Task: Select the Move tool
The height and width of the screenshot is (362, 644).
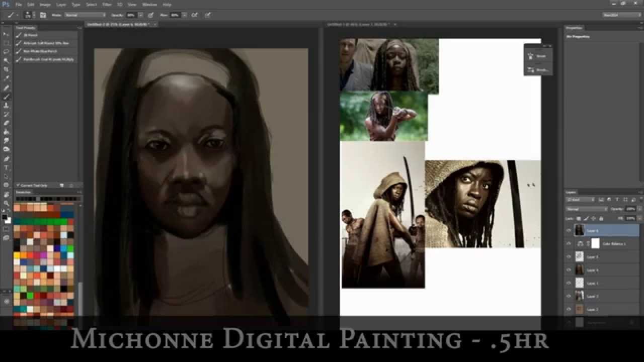Action: click(x=7, y=34)
